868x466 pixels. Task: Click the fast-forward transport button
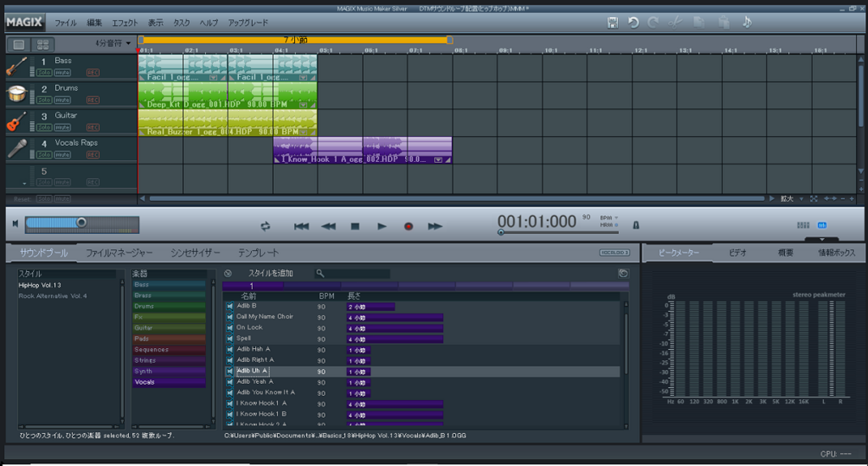tap(435, 226)
